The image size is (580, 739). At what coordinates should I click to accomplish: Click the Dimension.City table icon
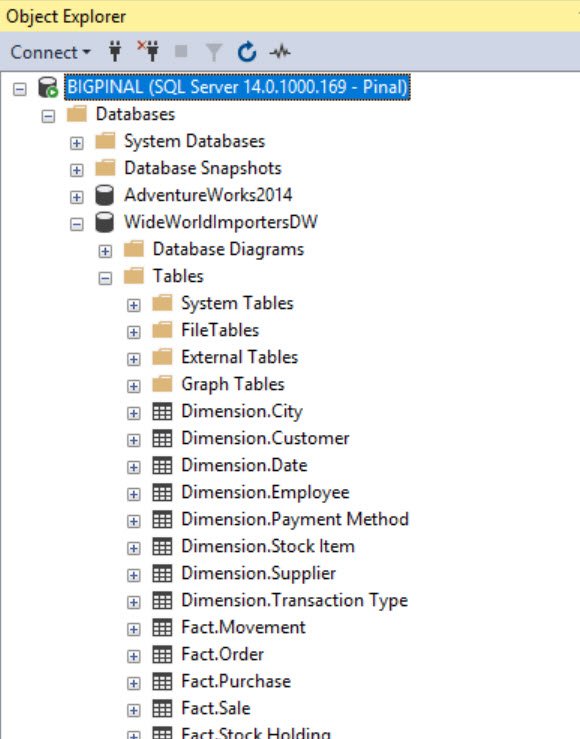pyautogui.click(x=163, y=411)
